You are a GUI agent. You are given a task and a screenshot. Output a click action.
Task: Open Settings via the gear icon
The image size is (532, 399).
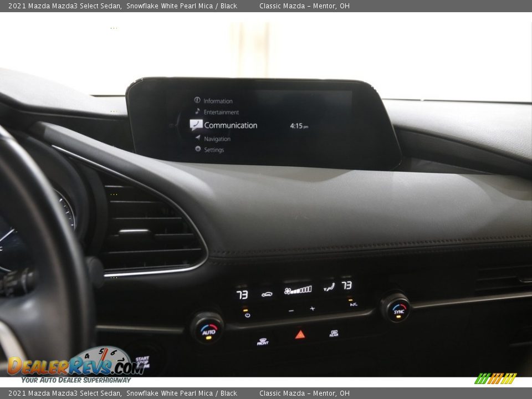[198, 150]
